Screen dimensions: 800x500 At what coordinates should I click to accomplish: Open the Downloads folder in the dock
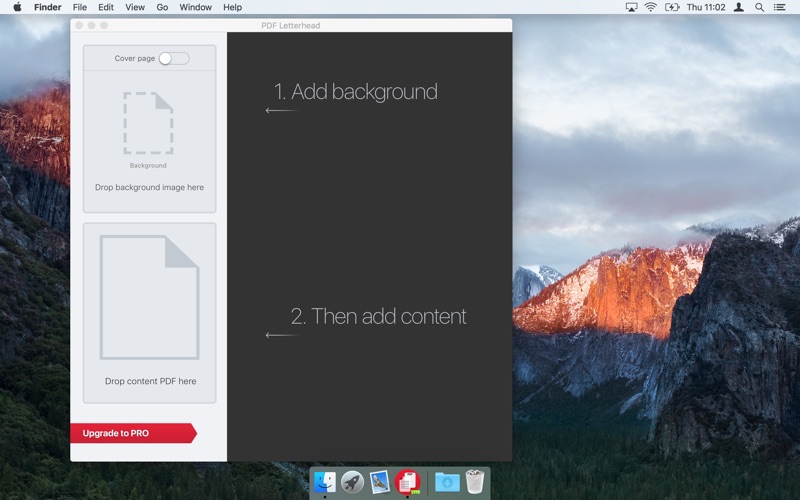[x=447, y=482]
